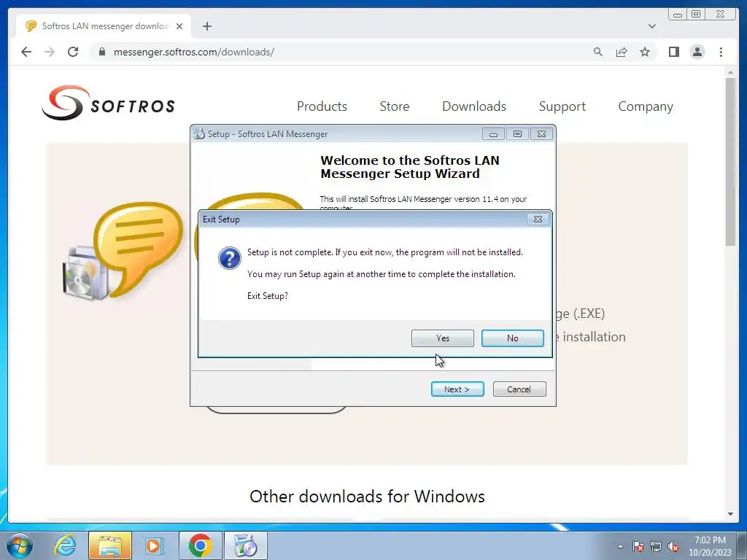Screen dimensions: 747x560
Task: Open the Store page on the Softros site
Action: [394, 106]
